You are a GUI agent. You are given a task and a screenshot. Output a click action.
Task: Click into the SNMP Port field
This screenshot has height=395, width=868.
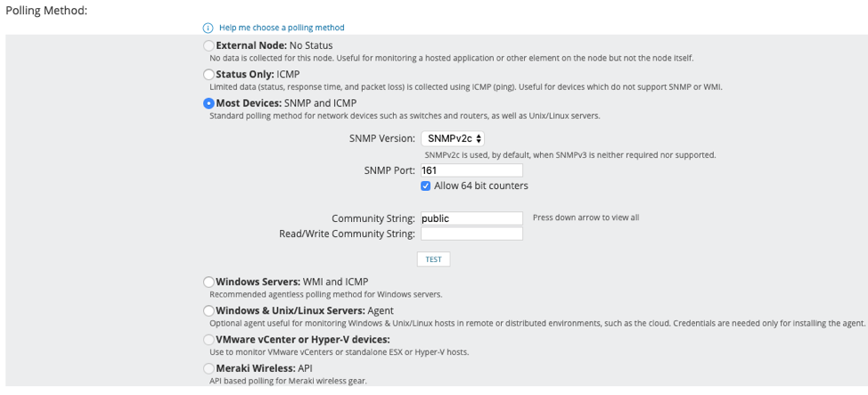pyautogui.click(x=471, y=170)
